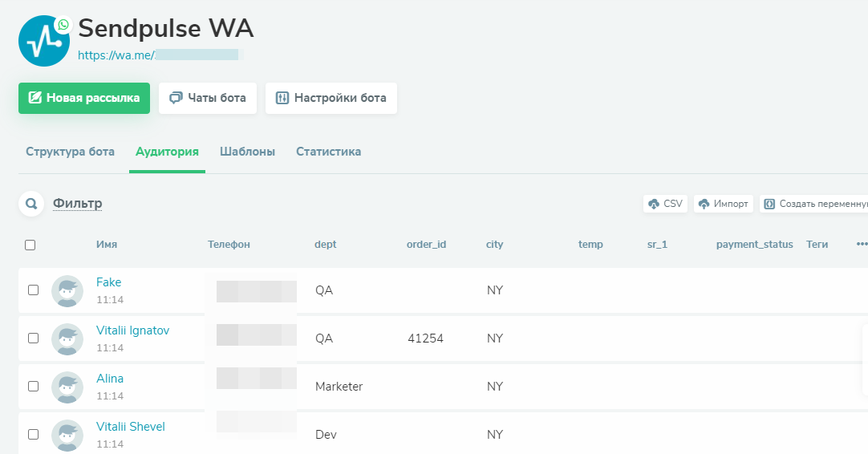Click Vitalii Ignatov's avatar icon
868x454 pixels.
pos(67,338)
